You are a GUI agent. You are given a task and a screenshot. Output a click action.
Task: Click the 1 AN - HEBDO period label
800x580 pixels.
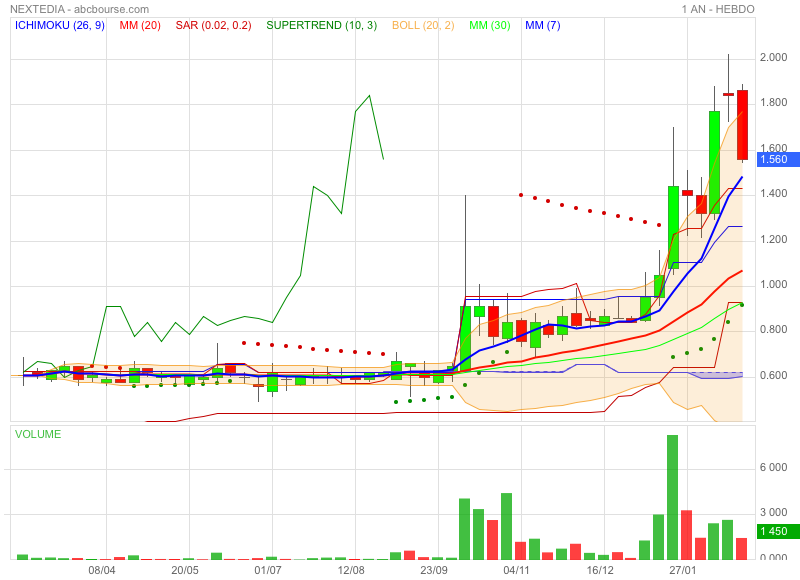coord(718,9)
